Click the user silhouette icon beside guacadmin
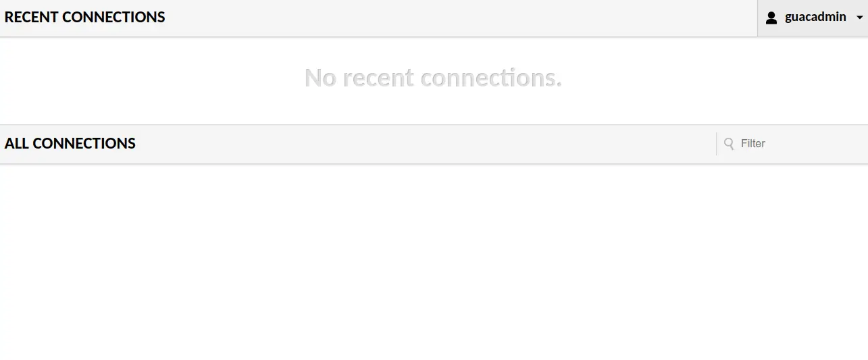The width and height of the screenshot is (868, 360). click(771, 18)
